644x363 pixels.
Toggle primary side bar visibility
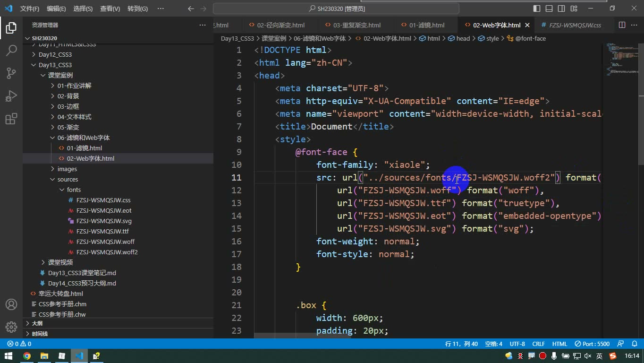[537, 9]
